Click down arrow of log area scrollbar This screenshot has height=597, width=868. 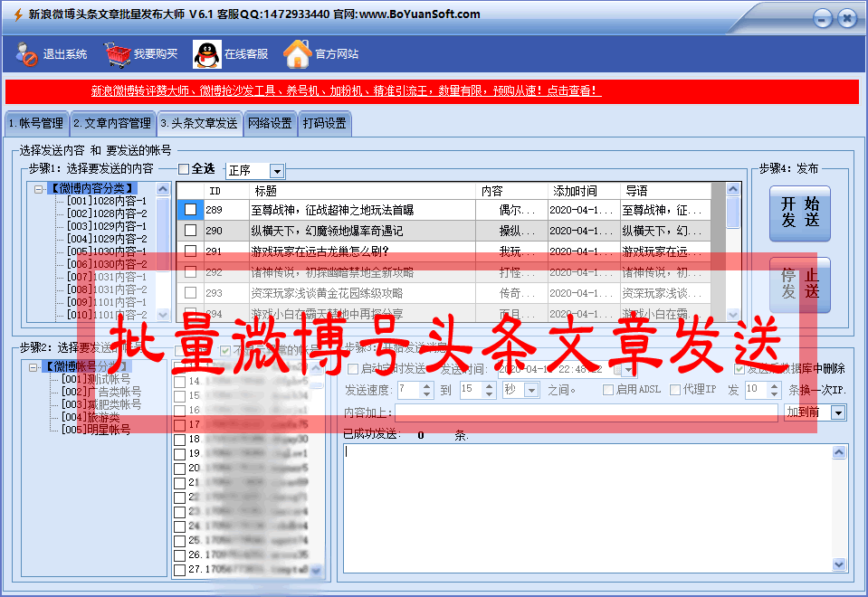point(839,564)
